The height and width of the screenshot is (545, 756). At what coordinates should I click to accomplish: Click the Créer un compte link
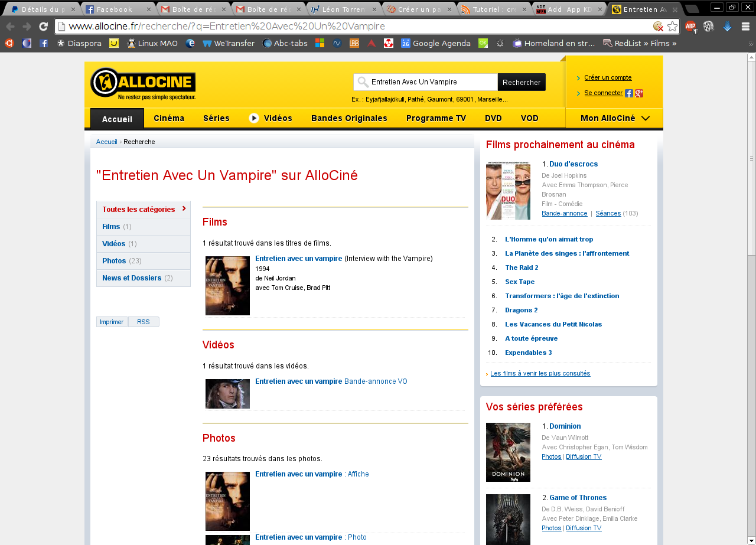[608, 77]
